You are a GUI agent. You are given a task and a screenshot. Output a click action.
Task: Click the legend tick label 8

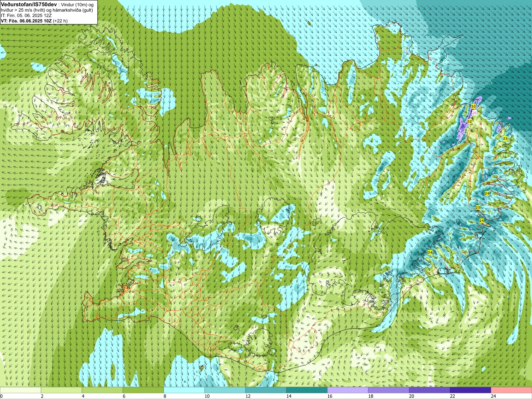(x=165, y=396)
